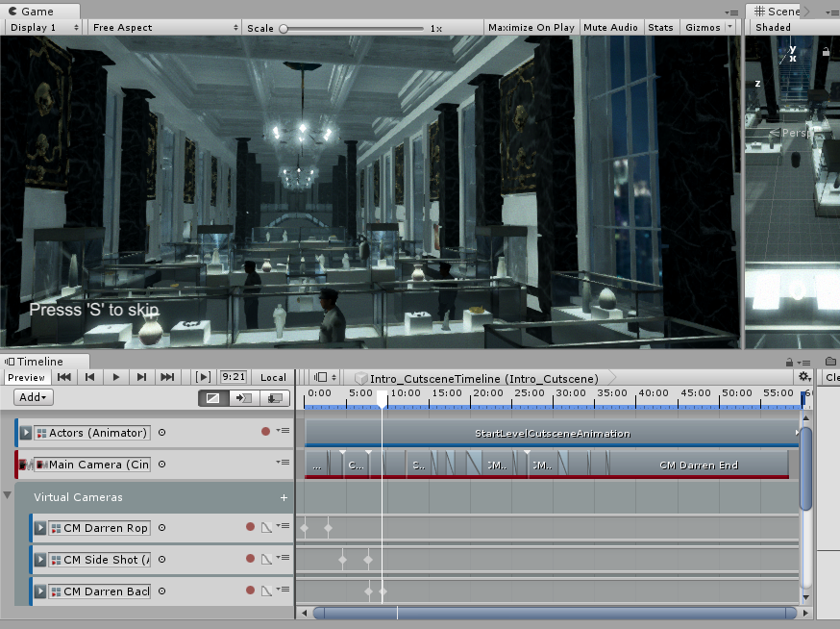Switch the Local time mode button

coord(273,377)
